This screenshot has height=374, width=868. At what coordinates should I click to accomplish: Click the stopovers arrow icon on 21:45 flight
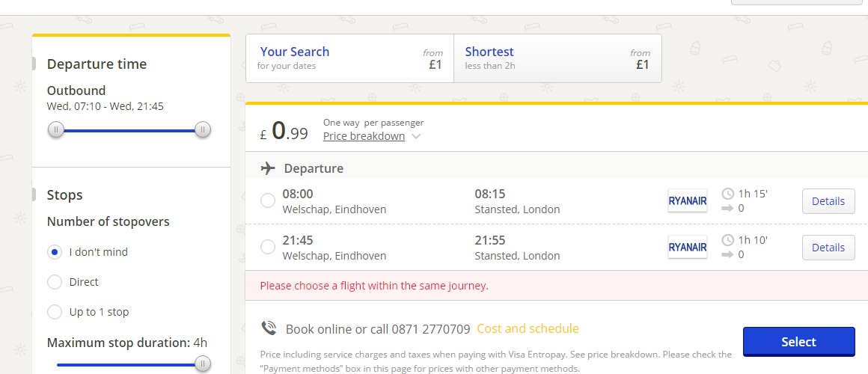[728, 255]
